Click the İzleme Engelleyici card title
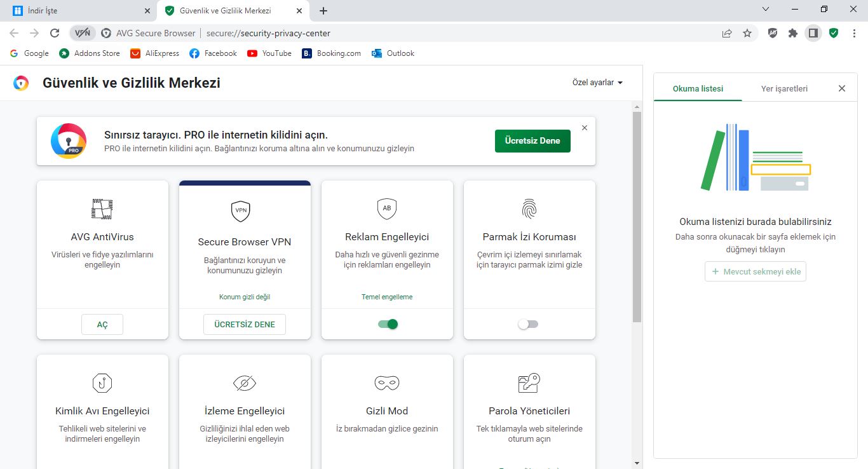 coord(245,411)
